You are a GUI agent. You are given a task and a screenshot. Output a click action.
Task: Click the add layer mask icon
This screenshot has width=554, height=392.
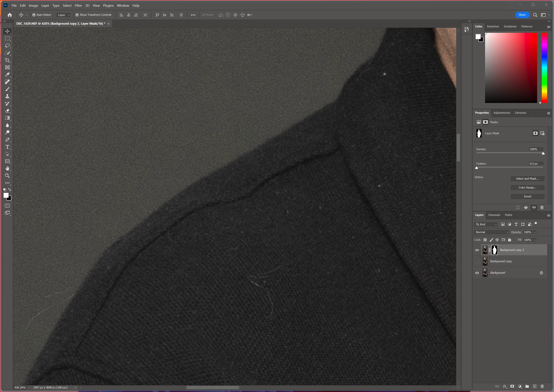coord(512,386)
